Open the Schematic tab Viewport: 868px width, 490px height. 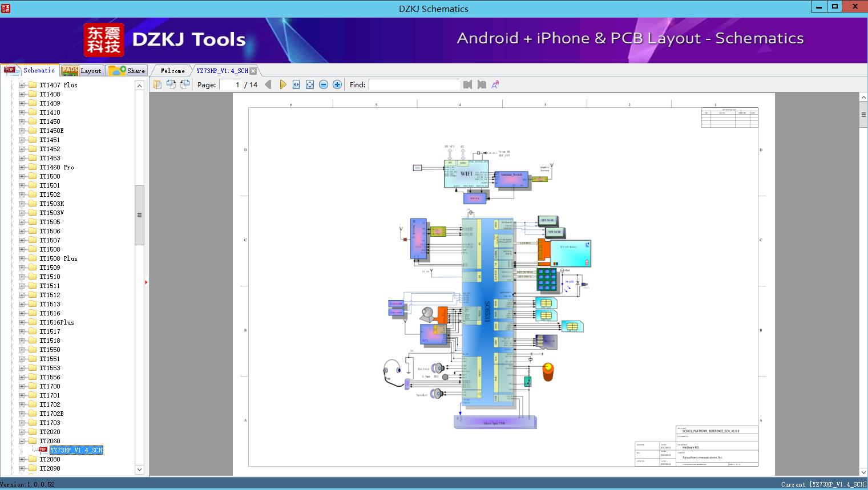pos(30,70)
